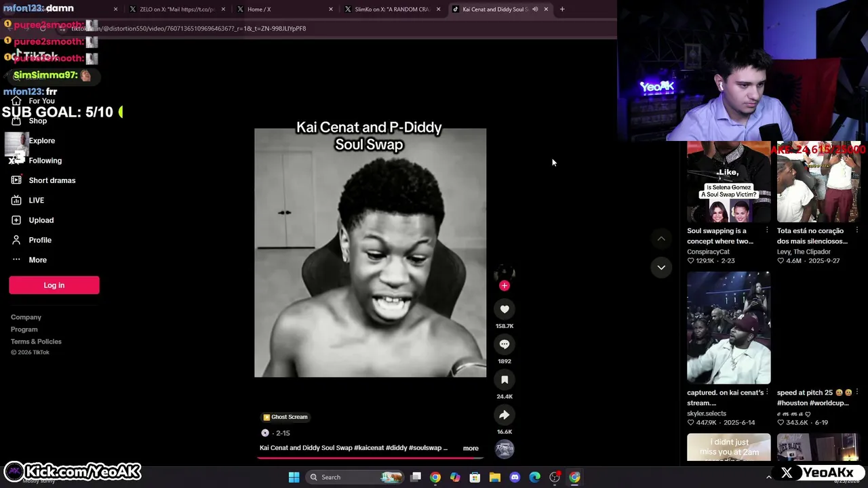This screenshot has width=868, height=488.
Task: Visit the Levy, The Clipador profile
Action: click(x=804, y=251)
